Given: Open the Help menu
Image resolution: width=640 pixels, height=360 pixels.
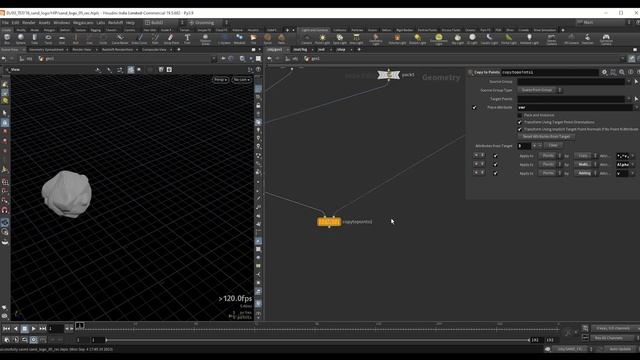Looking at the screenshot, I should pos(130,22).
